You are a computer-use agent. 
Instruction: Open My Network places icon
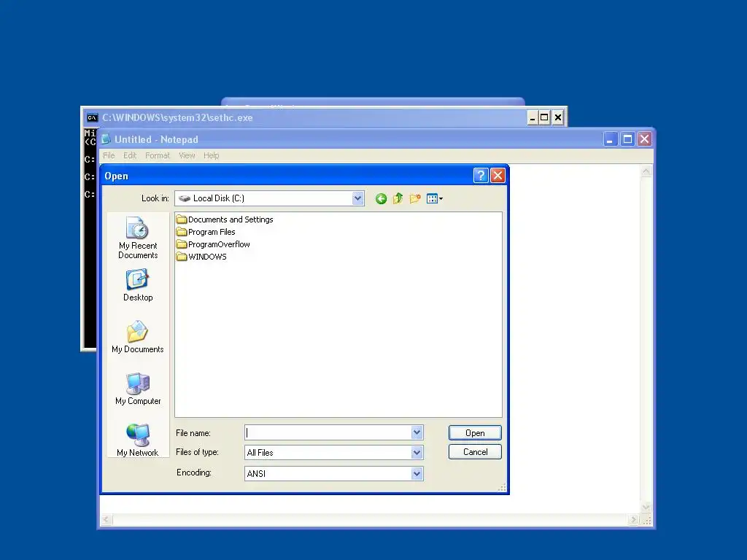coord(138,440)
